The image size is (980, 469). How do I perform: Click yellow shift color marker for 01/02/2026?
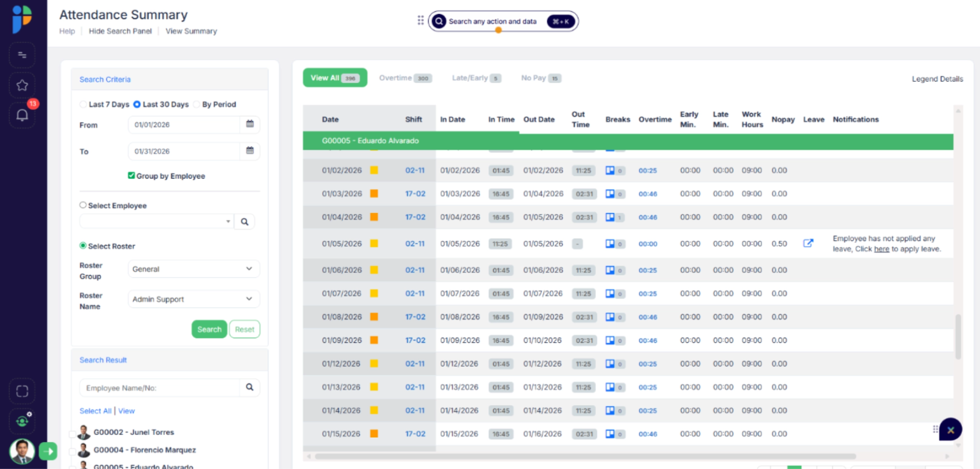point(374,170)
